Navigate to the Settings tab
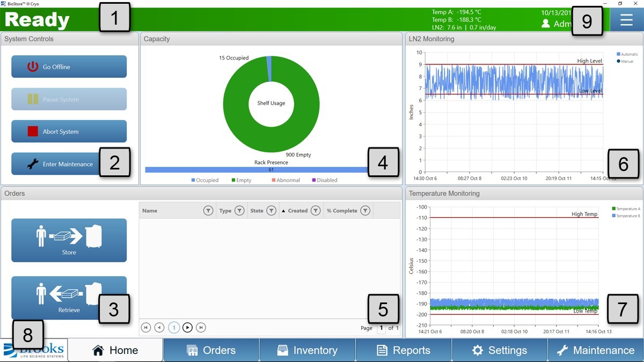Image resolution: width=644 pixels, height=362 pixels. (x=500, y=350)
